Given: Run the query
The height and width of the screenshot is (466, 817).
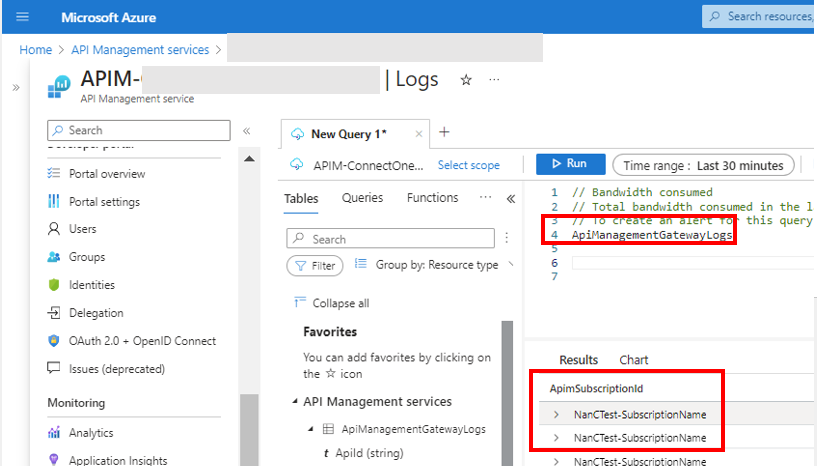Looking at the screenshot, I should (x=571, y=164).
